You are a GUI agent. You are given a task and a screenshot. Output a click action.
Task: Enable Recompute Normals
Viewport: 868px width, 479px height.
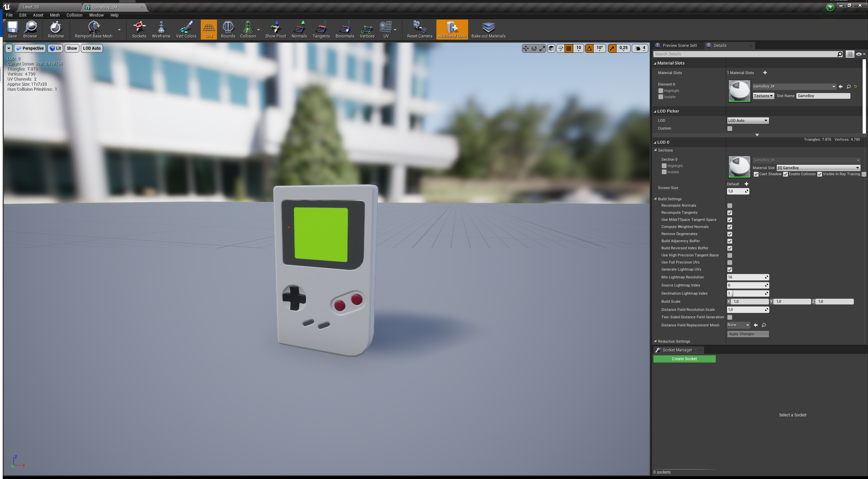pyautogui.click(x=730, y=206)
